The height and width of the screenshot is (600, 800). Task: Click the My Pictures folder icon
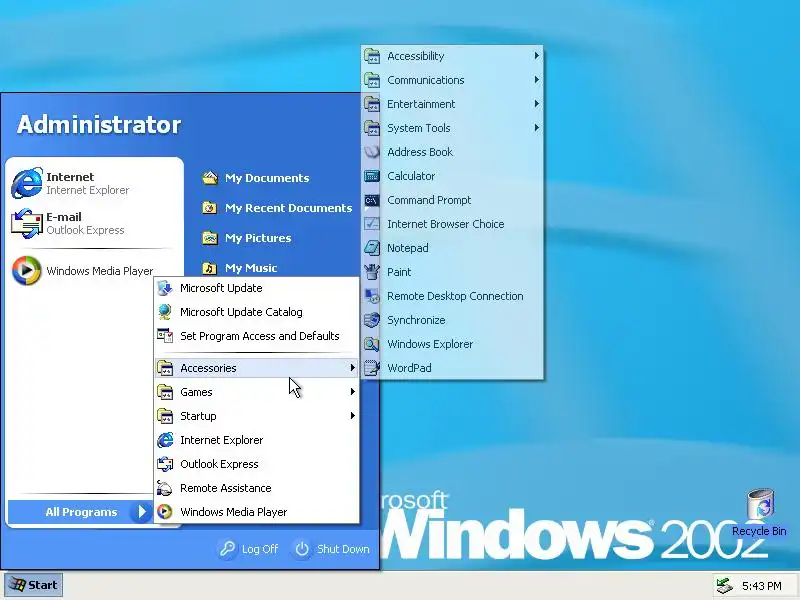click(210, 238)
